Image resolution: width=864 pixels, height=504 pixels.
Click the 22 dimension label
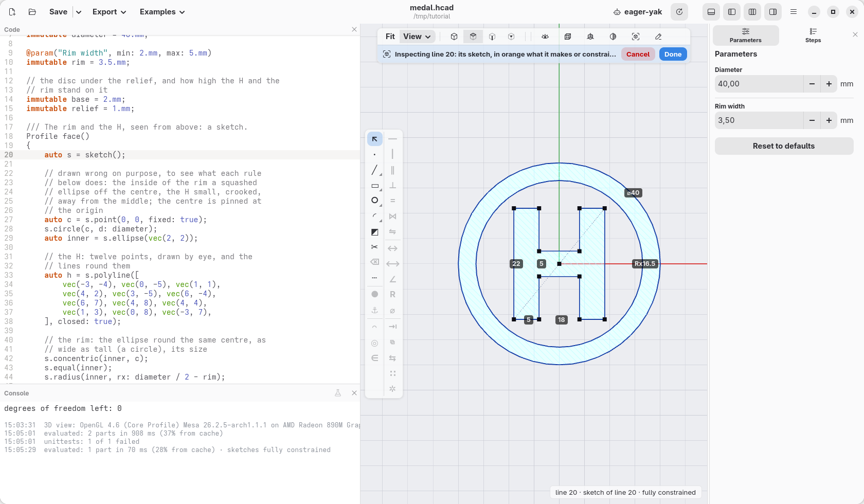516,264
